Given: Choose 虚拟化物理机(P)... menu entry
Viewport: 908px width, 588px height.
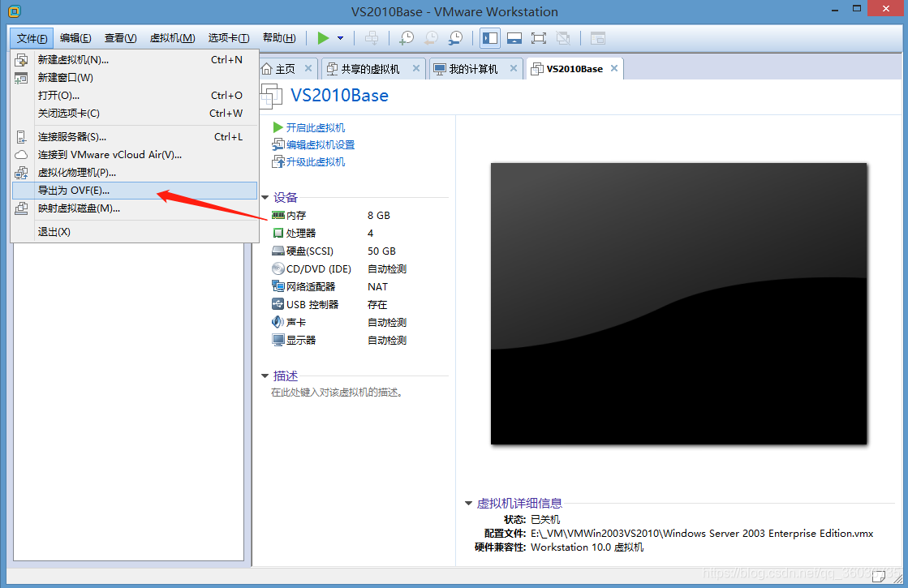Looking at the screenshot, I should click(135, 173).
